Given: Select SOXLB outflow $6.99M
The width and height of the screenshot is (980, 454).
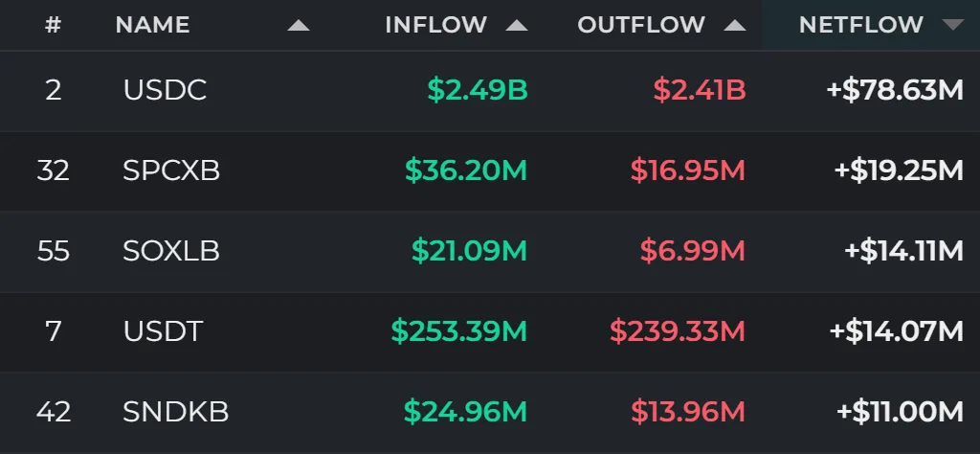Looking at the screenshot, I should 693,251.
